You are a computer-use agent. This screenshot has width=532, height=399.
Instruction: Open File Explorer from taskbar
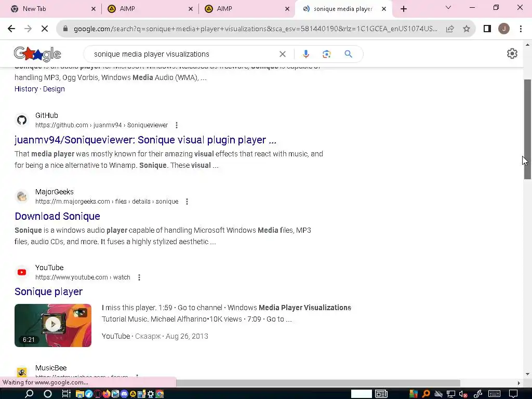click(x=79, y=394)
